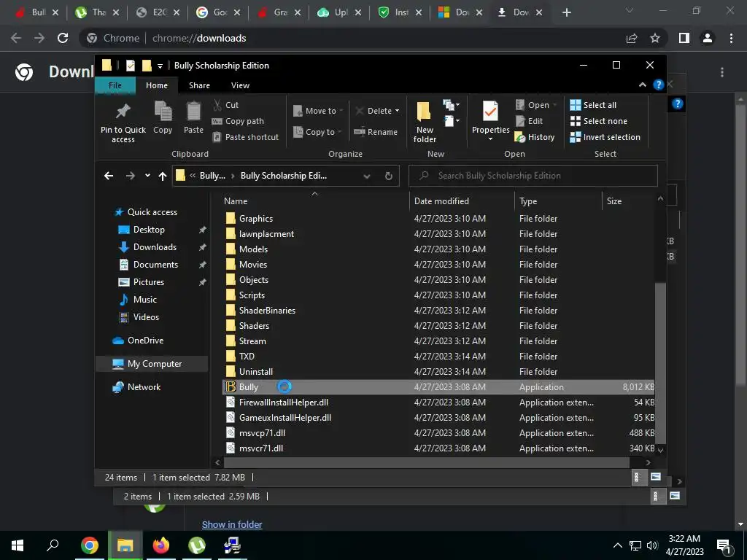Show hidden system tray icons
Screen dimensions: 747x560
(x=617, y=545)
